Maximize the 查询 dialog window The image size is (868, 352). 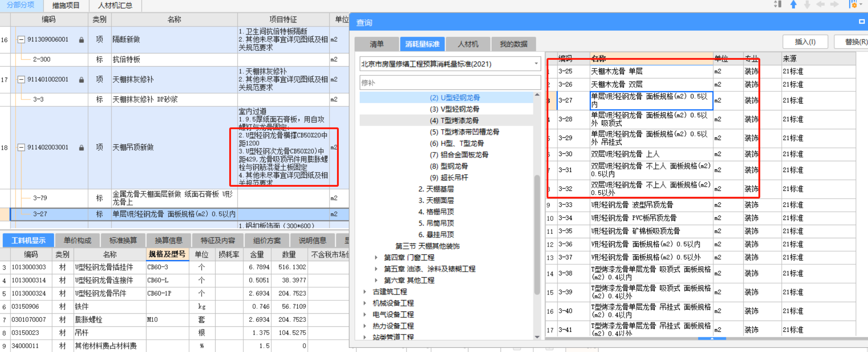coord(862,21)
